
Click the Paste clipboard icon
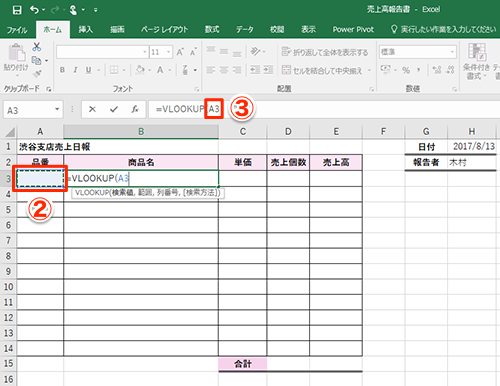16,53
